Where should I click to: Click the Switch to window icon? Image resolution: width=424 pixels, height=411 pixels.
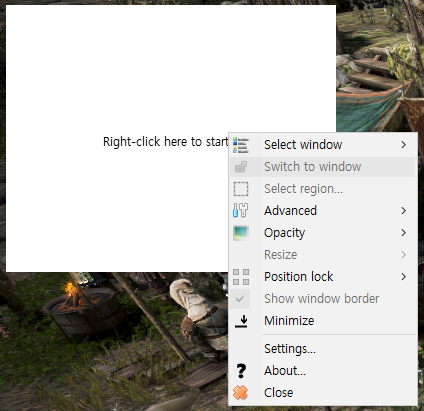[241, 167]
